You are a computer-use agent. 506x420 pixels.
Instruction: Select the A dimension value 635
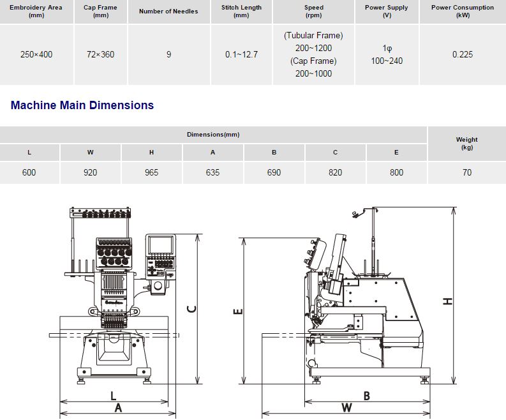point(212,172)
